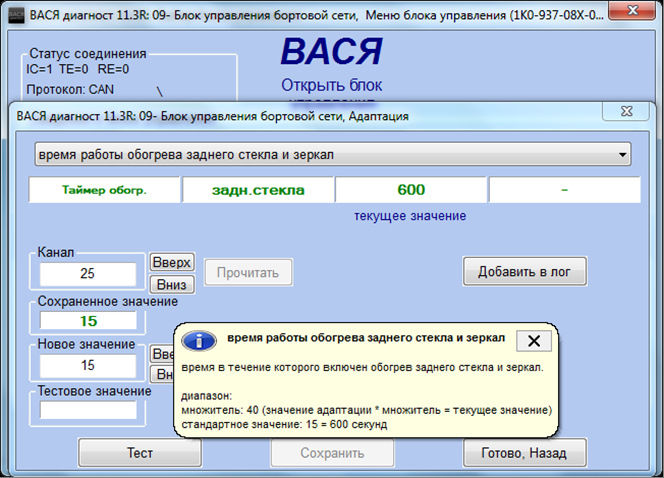Click tooltip line множитель: 40
Screen dimensions: 664x478
tap(367, 410)
